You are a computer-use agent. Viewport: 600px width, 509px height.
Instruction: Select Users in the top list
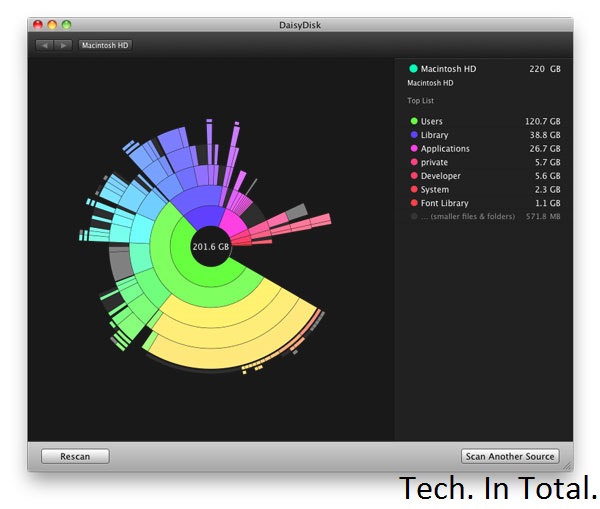(x=485, y=121)
